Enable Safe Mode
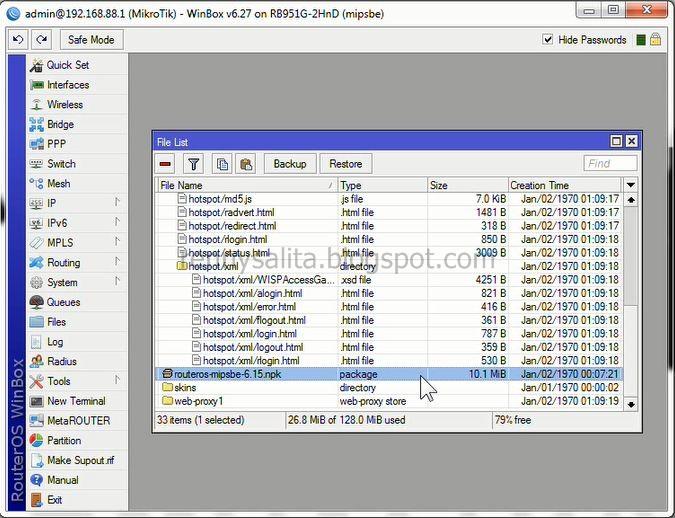The width and height of the screenshot is (675, 518). [x=91, y=40]
